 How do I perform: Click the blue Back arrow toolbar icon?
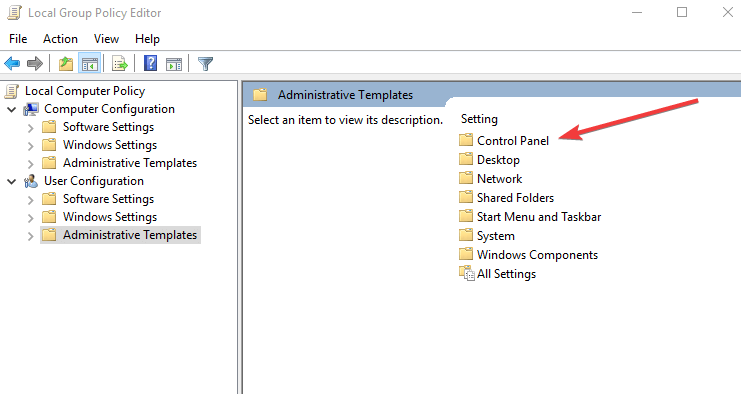(12, 63)
